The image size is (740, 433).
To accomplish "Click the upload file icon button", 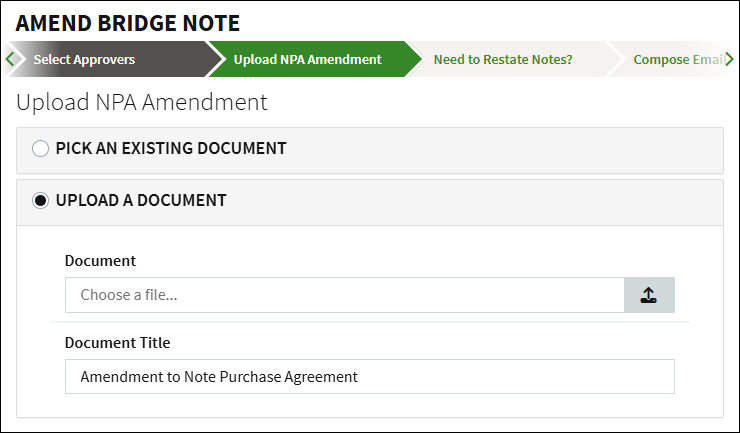I will coord(649,295).
